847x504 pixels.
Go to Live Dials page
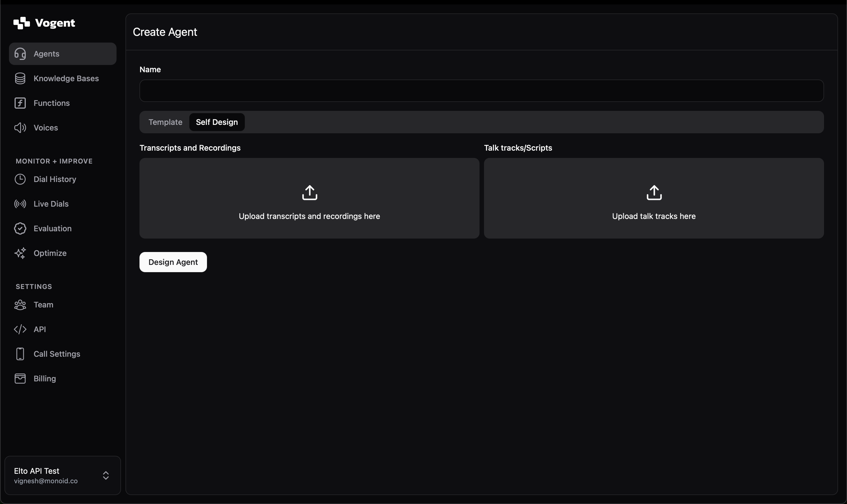[x=63, y=204]
